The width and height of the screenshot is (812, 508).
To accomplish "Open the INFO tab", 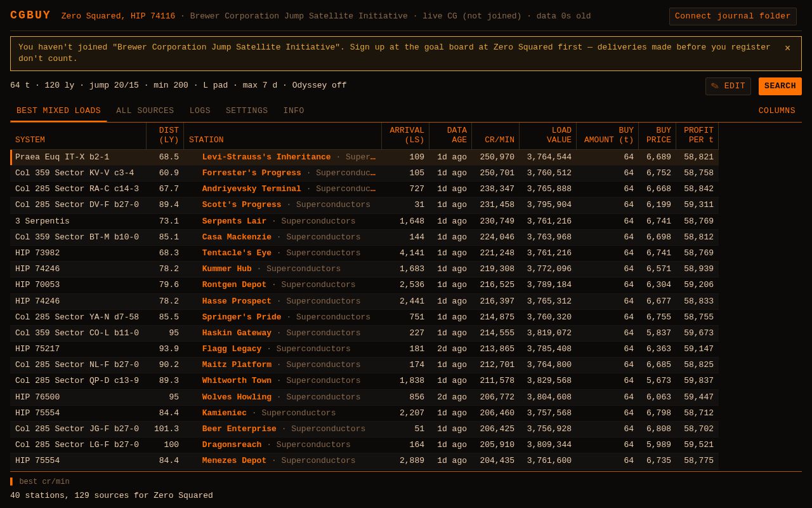I will (x=294, y=111).
